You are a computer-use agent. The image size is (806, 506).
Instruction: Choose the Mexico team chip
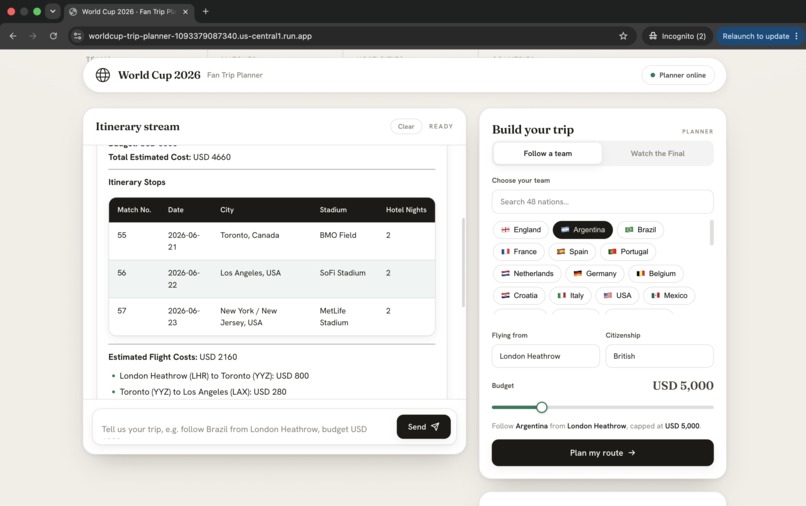(669, 296)
